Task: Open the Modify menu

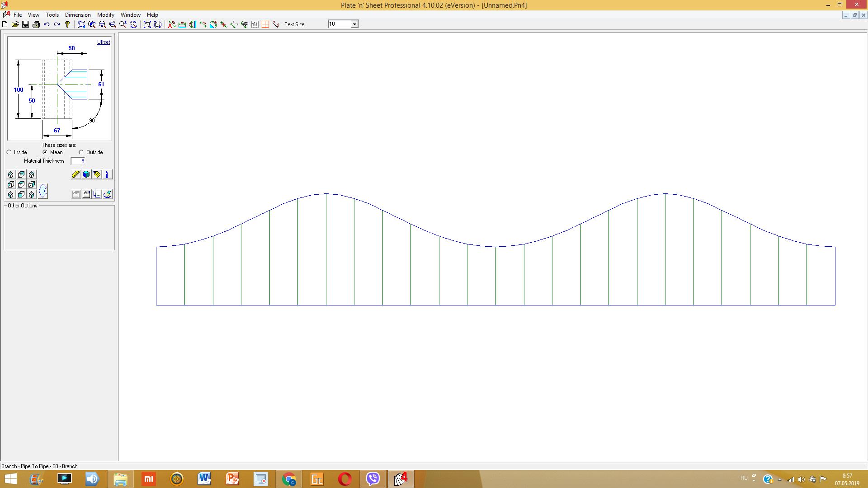Action: [105, 15]
